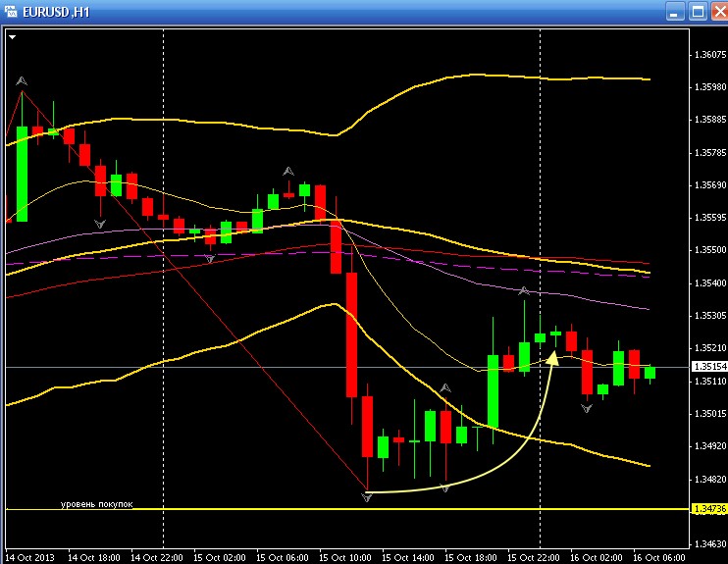Click the 1.35210 price scale value
This screenshot has width=728, height=564.
point(710,348)
